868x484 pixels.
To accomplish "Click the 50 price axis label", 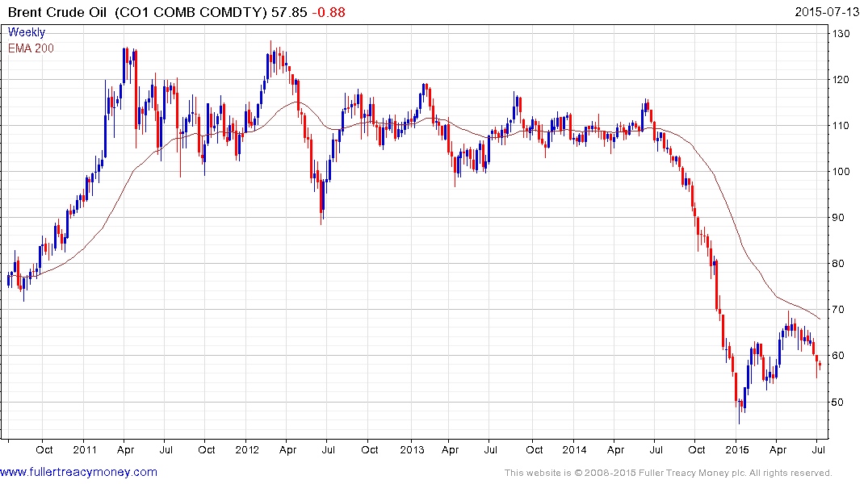I will [837, 403].
